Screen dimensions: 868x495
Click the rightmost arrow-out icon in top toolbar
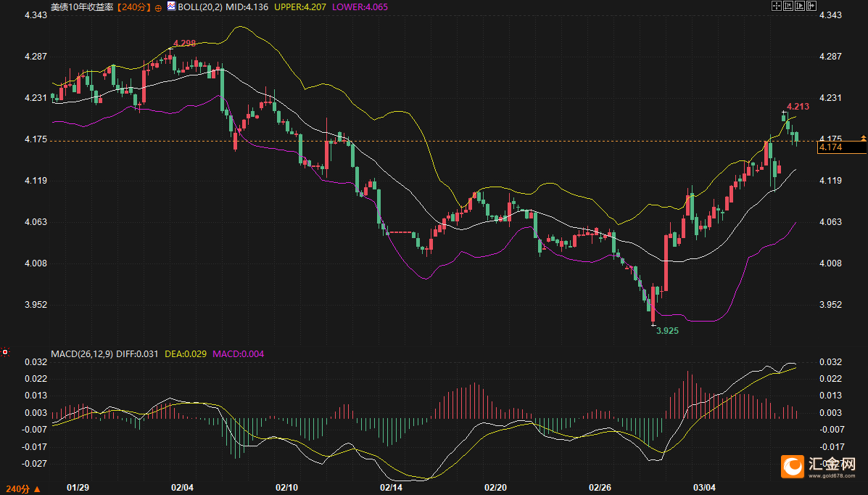(811, 6)
